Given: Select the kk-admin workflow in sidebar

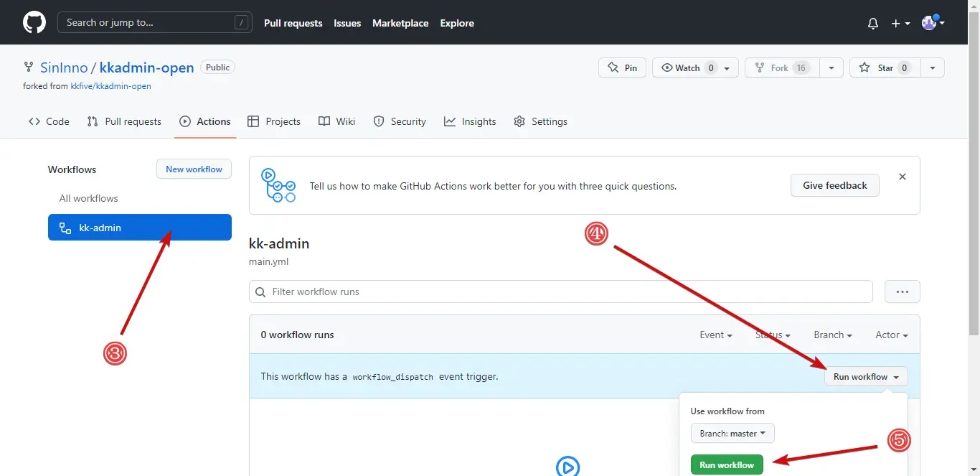Looking at the screenshot, I should coord(140,228).
